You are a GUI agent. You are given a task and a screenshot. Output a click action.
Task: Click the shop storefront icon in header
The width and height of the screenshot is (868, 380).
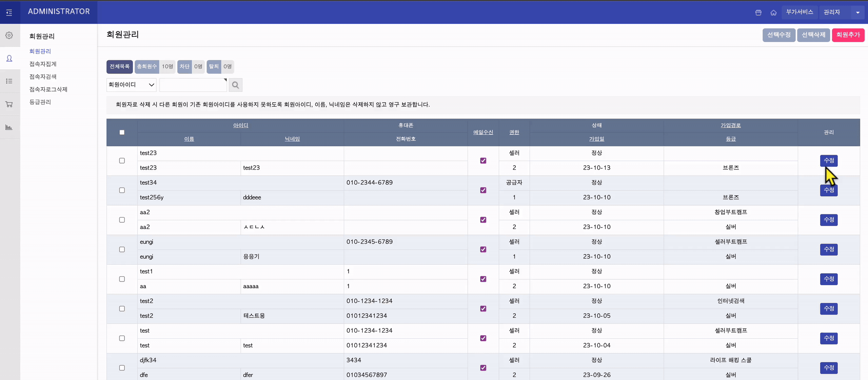click(758, 13)
